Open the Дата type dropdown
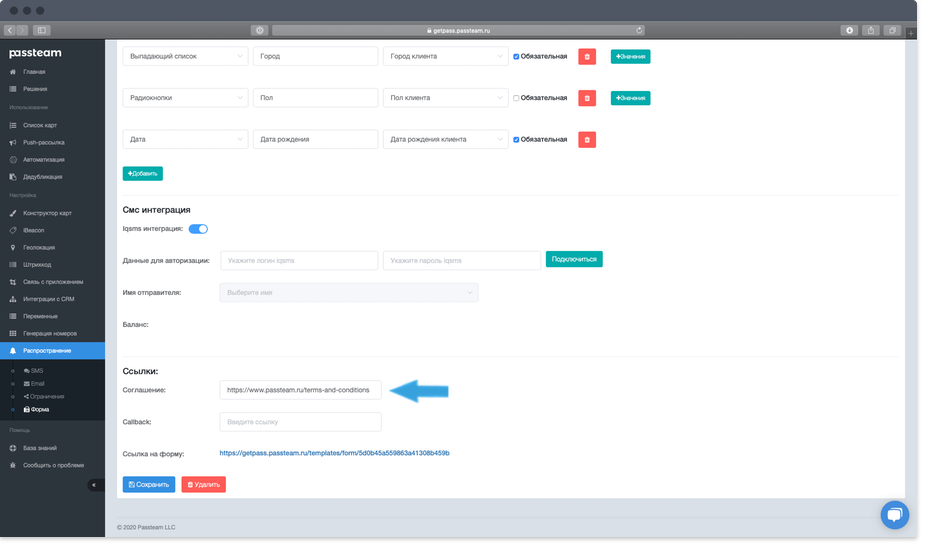Viewport: 925px width, 544px height. pos(186,140)
